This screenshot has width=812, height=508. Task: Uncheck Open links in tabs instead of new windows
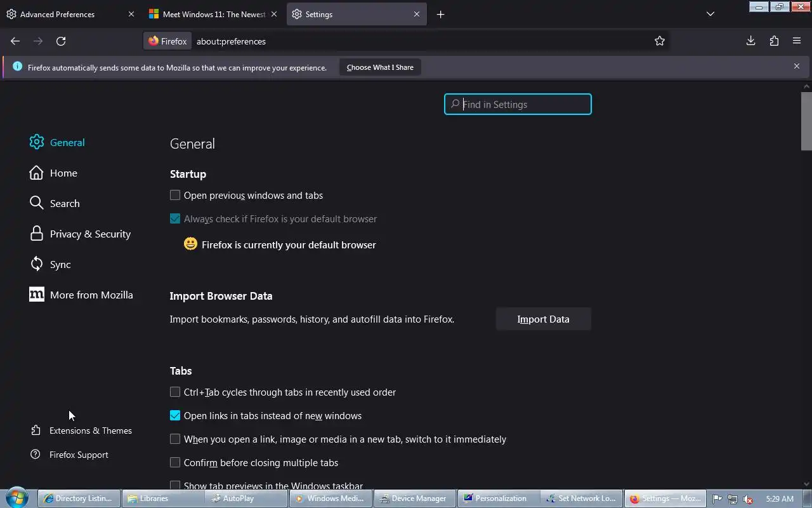click(x=175, y=415)
